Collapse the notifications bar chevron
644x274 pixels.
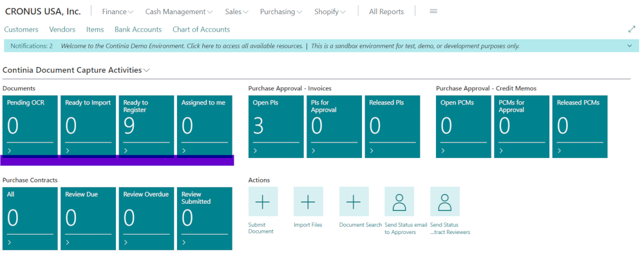click(629, 46)
